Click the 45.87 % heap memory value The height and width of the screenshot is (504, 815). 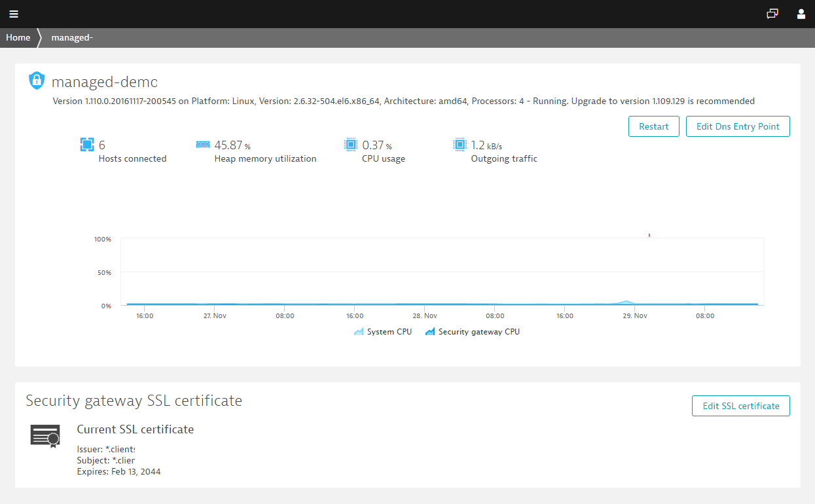coord(232,145)
